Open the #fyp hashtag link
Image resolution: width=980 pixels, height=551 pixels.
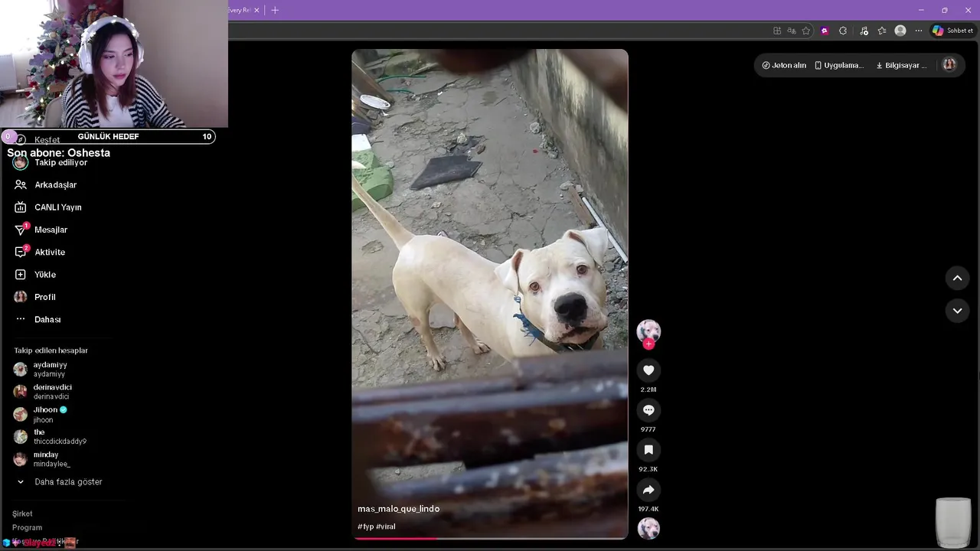pyautogui.click(x=365, y=527)
